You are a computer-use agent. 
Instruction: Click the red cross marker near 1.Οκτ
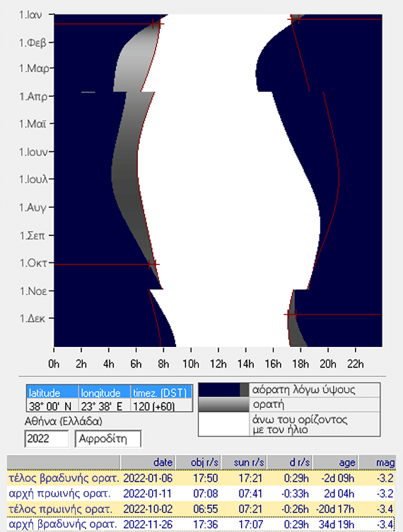click(153, 264)
